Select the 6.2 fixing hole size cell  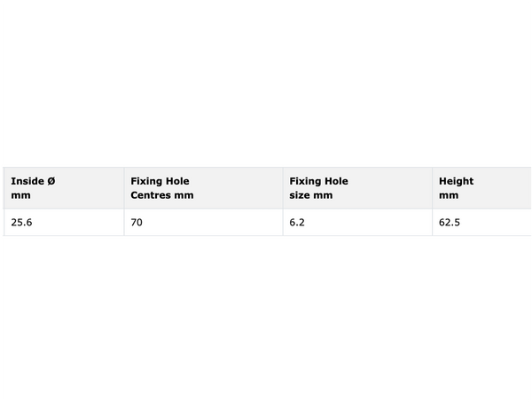(x=357, y=222)
